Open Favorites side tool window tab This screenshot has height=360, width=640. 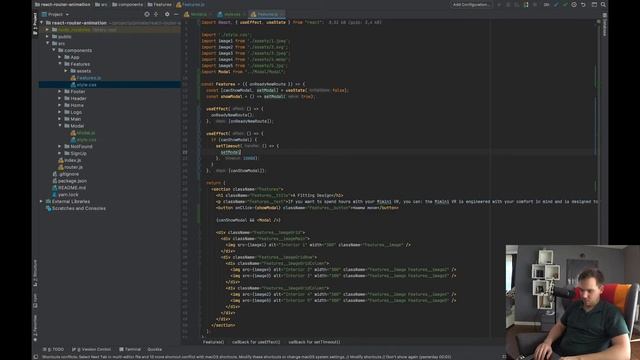[35, 328]
